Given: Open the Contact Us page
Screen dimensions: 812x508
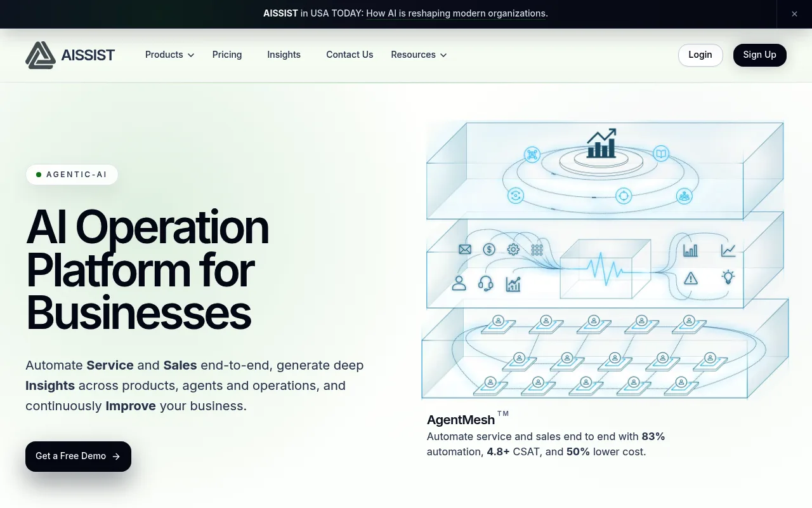Looking at the screenshot, I should (x=350, y=55).
